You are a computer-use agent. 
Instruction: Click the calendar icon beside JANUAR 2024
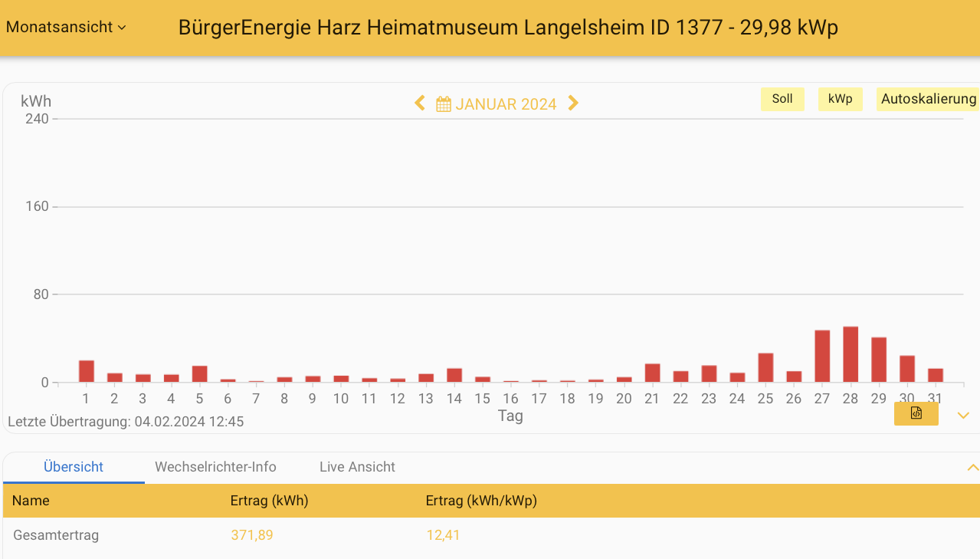[x=442, y=103]
